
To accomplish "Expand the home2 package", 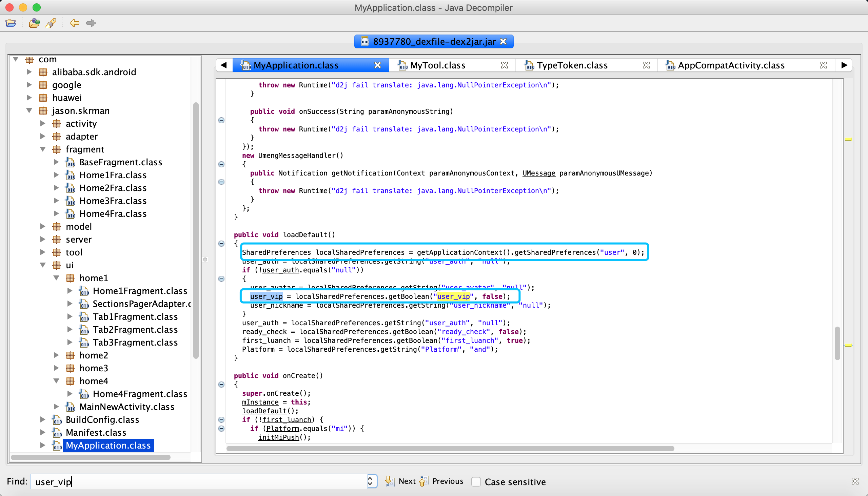I will click(x=57, y=355).
